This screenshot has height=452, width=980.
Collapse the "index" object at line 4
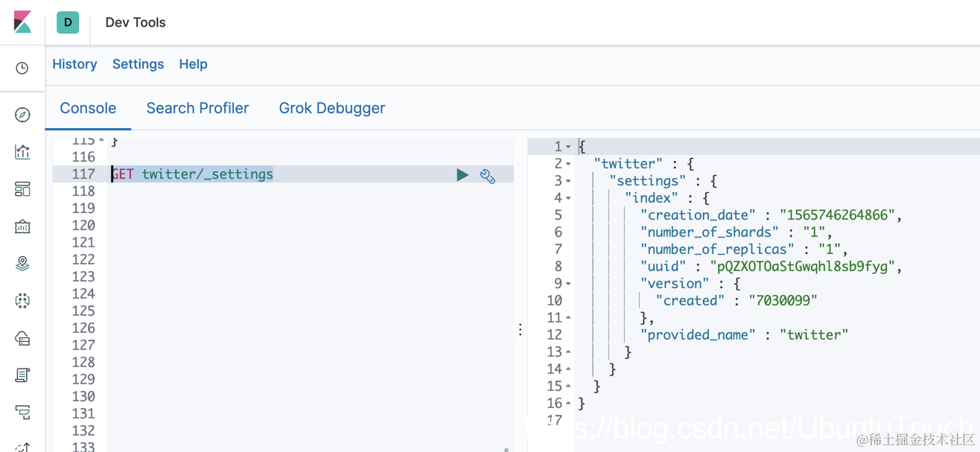point(569,198)
